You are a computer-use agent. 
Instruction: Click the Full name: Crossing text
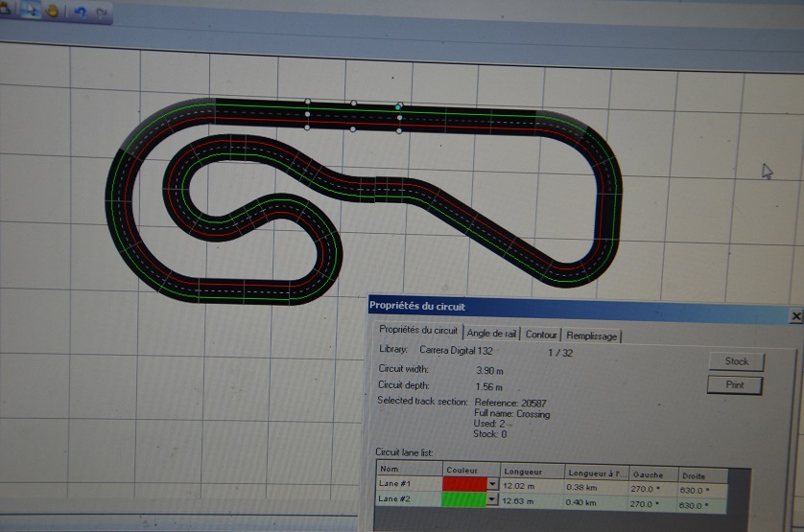click(x=511, y=413)
